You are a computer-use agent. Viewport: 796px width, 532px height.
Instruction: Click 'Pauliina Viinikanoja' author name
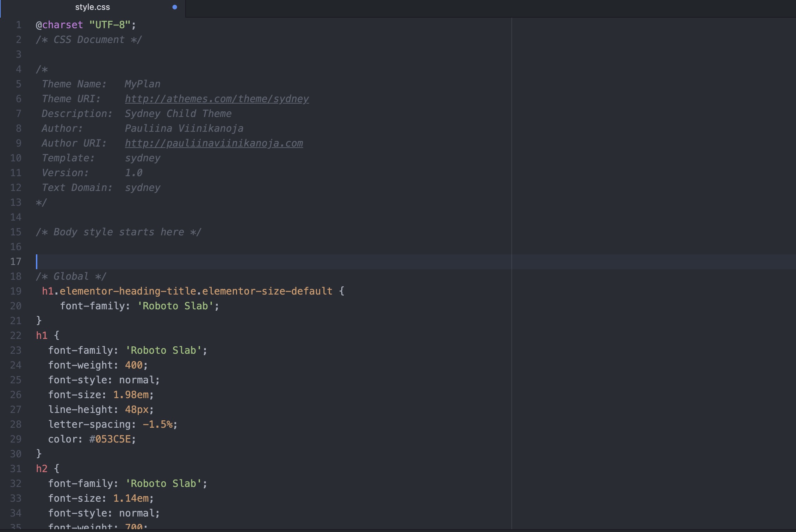[184, 129]
